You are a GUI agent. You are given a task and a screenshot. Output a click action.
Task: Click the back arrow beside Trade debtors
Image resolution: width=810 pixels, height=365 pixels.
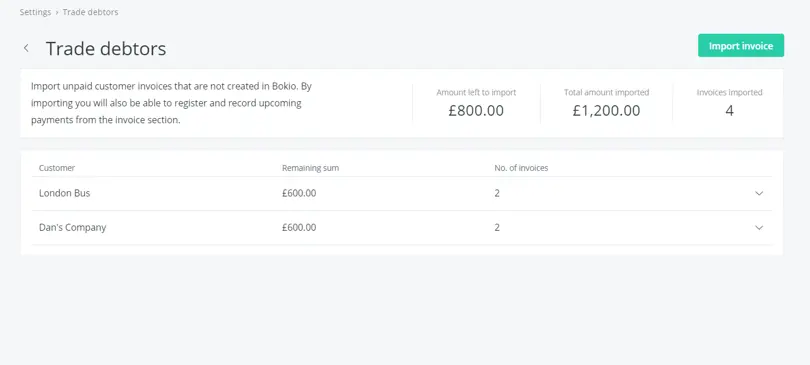26,48
